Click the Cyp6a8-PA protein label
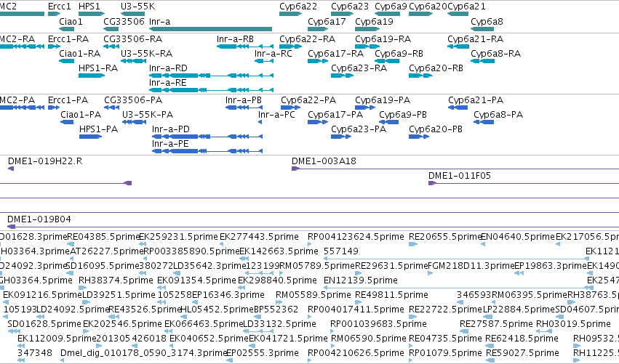The height and width of the screenshot is (364, 619). 498,115
